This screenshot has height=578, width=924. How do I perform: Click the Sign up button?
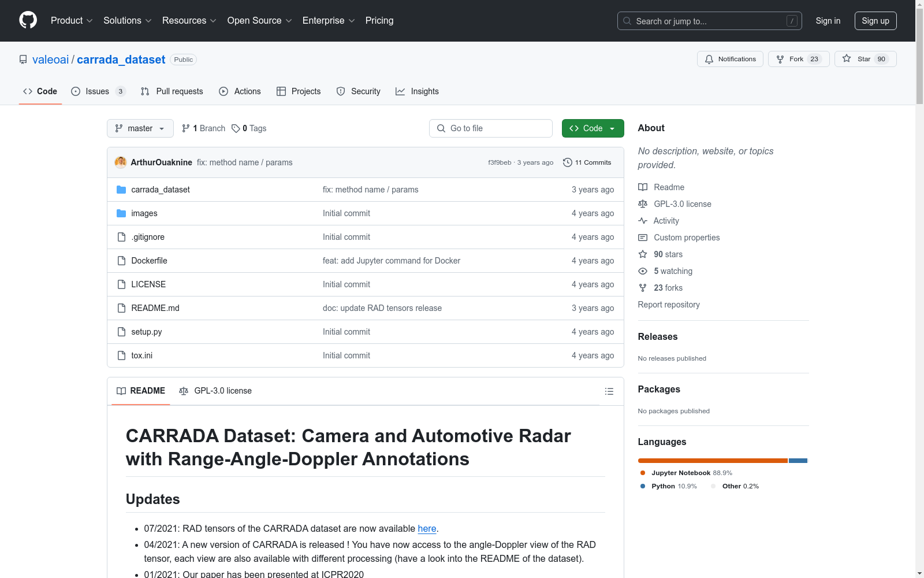click(875, 21)
